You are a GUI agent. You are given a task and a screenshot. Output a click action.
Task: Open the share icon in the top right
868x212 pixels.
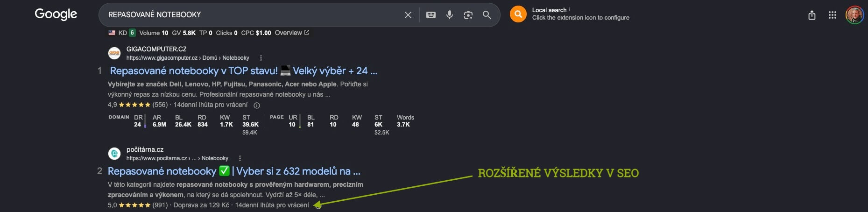point(812,15)
